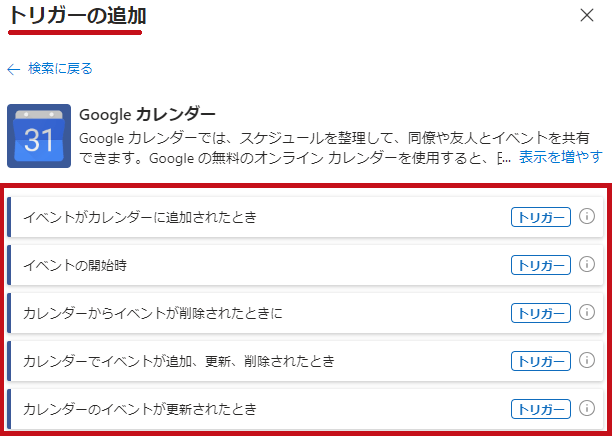This screenshot has width=616, height=437.
Task: Click the Google カレンダー heading text
Action: coord(147,115)
